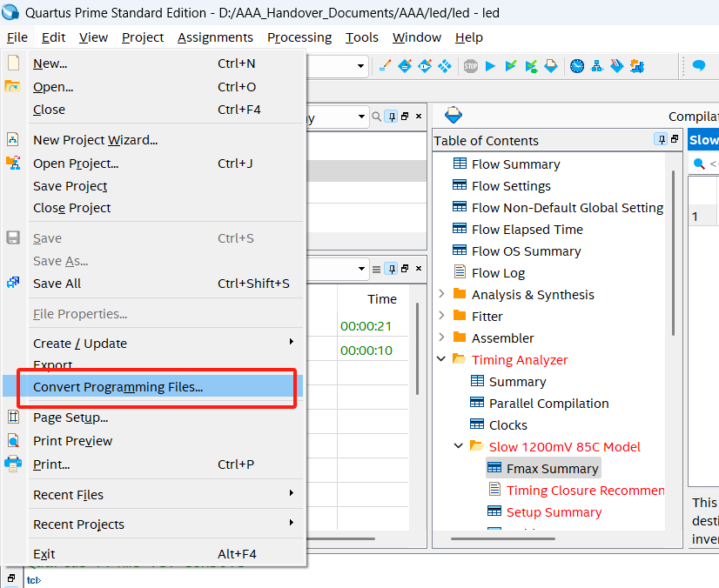Click the Table of Contents horizontal scrollbar
This screenshot has height=588, width=719.
pyautogui.click(x=502, y=539)
